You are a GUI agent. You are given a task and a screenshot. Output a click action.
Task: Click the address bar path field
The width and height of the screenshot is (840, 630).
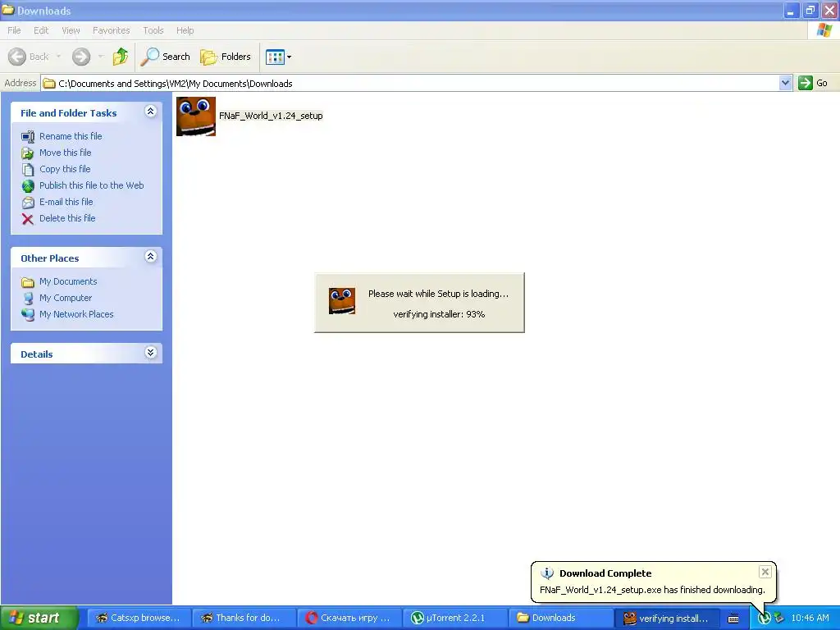point(410,83)
